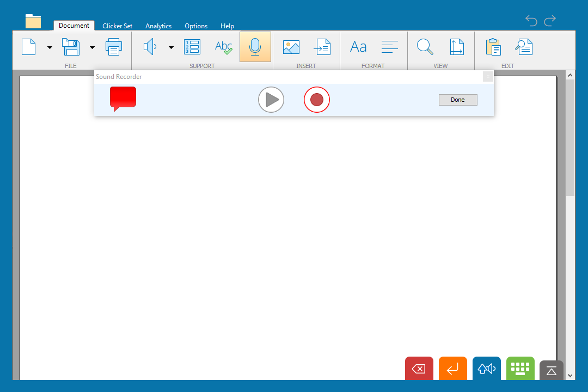Open the spell check Abc icon
The height and width of the screenshot is (392, 588).
[x=223, y=47]
